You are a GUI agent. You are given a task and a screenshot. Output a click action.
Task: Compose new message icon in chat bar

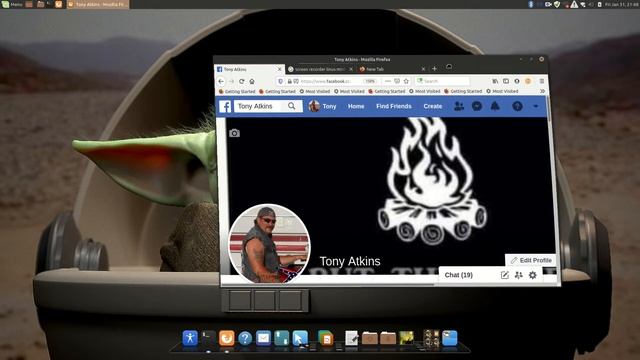point(504,275)
